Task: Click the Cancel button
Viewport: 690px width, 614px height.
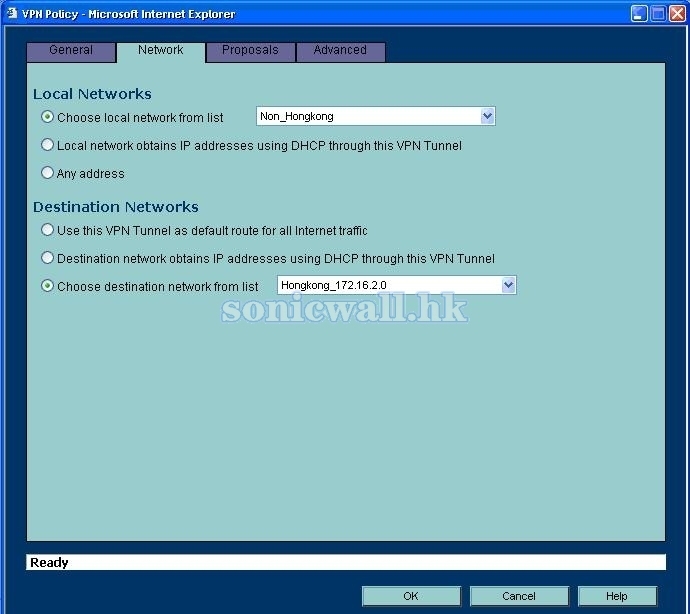Action: (519, 596)
